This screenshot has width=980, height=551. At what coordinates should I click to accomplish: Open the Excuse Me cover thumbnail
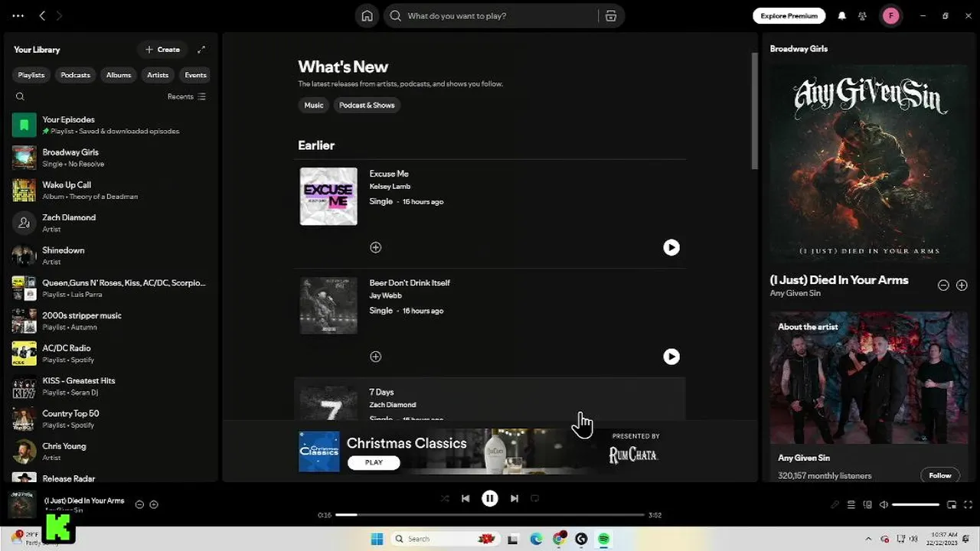click(328, 197)
